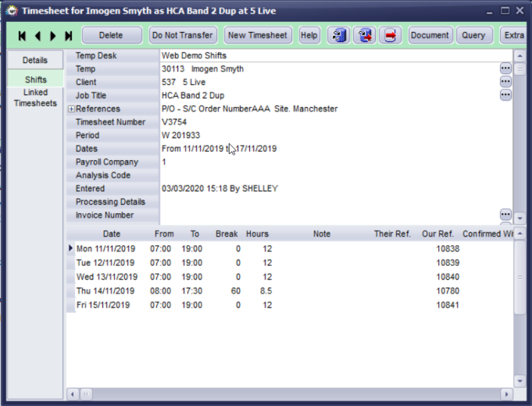Click the shifts grid scroll up arrow
Screen dimensions: 532x406
[x=520, y=233]
